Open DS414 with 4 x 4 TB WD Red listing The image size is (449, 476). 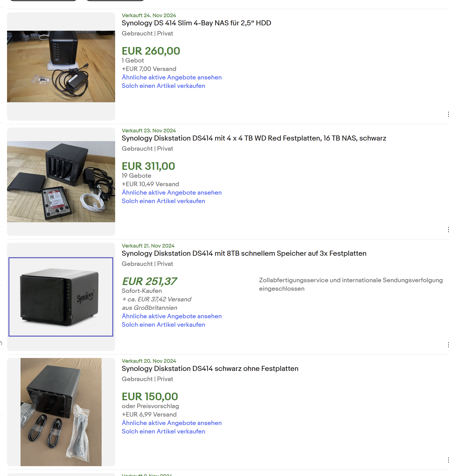[254, 138]
